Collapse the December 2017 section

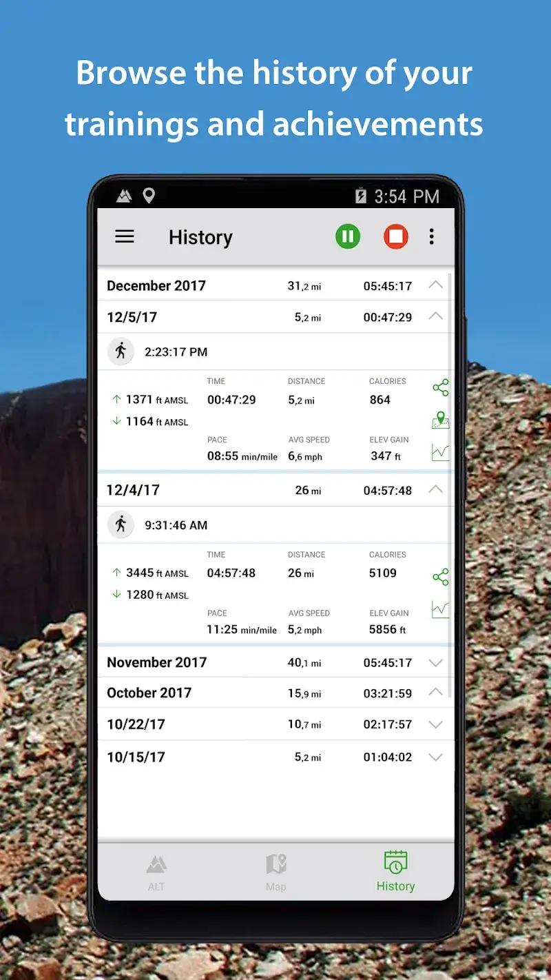435,285
